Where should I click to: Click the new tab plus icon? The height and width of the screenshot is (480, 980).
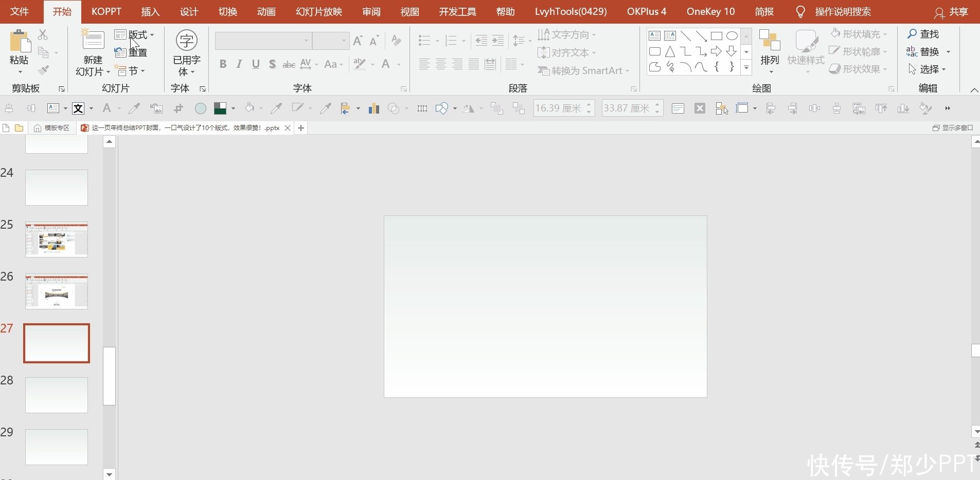[301, 128]
